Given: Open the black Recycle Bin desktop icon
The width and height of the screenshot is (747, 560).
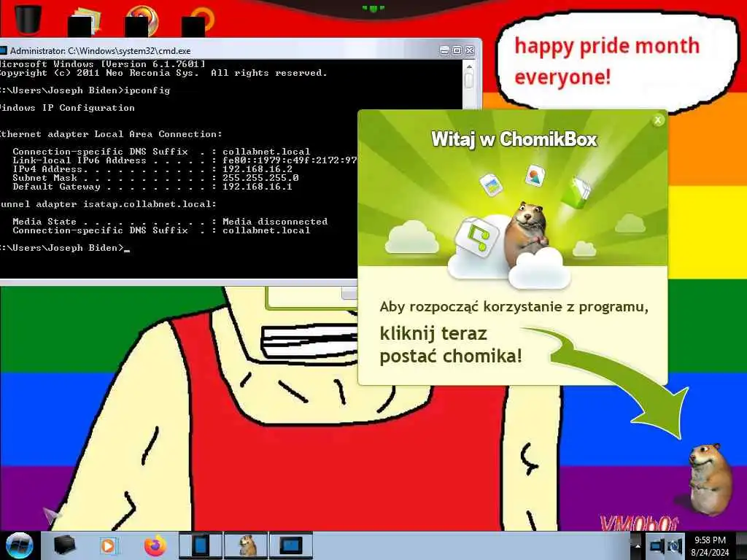Looking at the screenshot, I should point(28,19).
